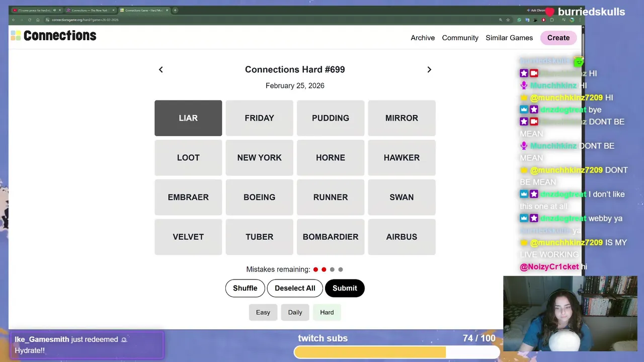This screenshot has height=362, width=644.
Task: Click the browser home icon
Action: click(x=38, y=20)
